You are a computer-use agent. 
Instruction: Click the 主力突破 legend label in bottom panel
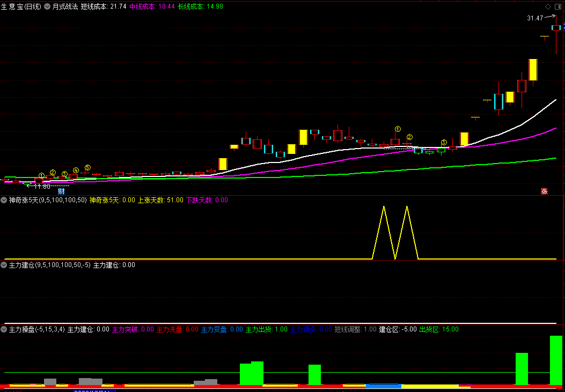coord(125,329)
